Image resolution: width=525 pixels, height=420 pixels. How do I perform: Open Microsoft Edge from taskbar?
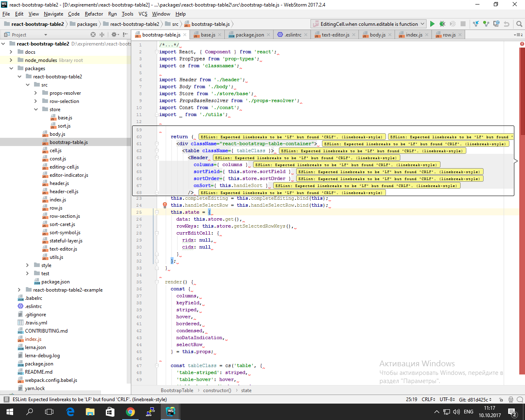[x=70, y=412]
